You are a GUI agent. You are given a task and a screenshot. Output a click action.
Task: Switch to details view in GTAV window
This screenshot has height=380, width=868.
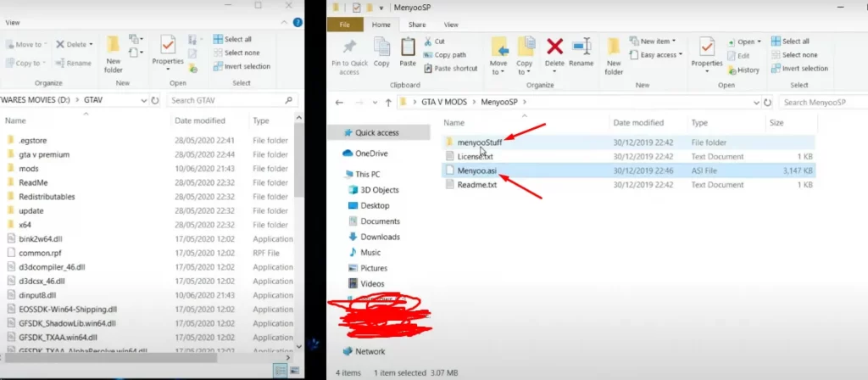[281, 371]
